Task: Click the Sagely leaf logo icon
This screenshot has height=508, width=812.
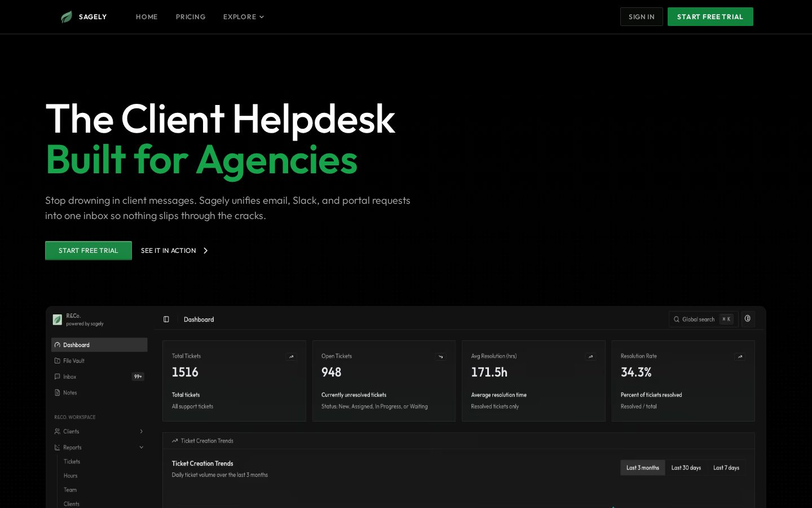Action: tap(67, 17)
